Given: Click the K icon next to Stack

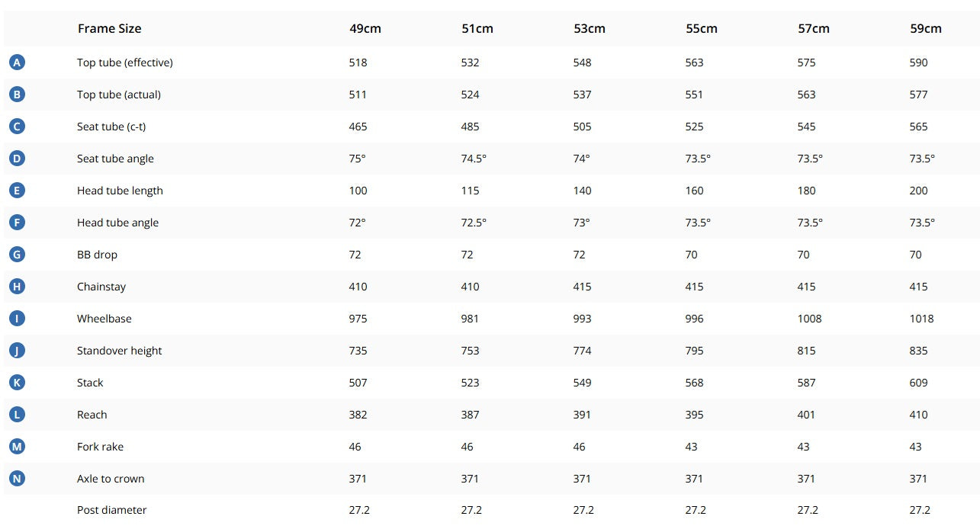Looking at the screenshot, I should pyautogui.click(x=17, y=383).
